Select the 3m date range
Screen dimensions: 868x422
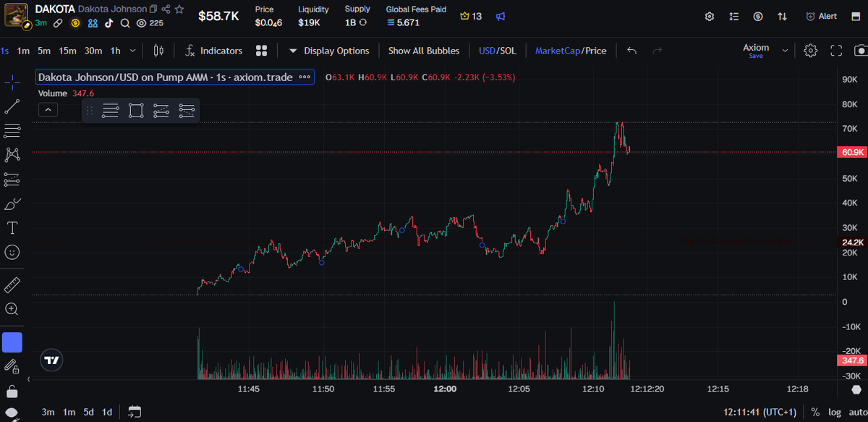click(48, 412)
